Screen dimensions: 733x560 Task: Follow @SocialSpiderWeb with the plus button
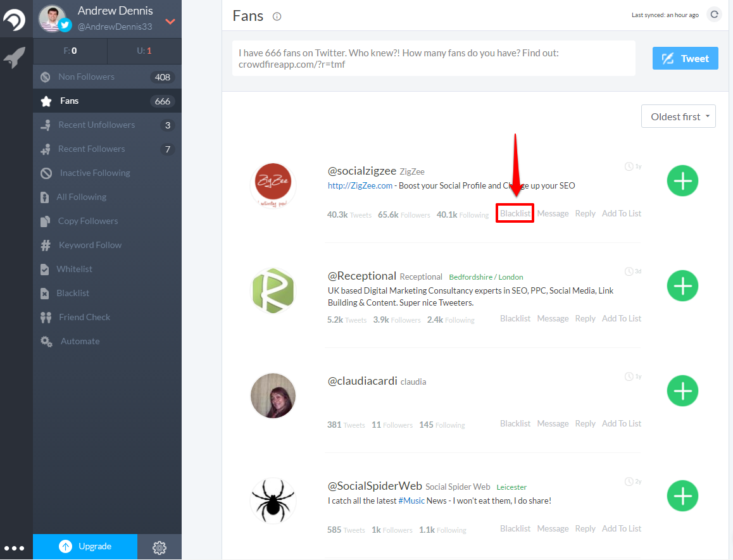pos(682,495)
